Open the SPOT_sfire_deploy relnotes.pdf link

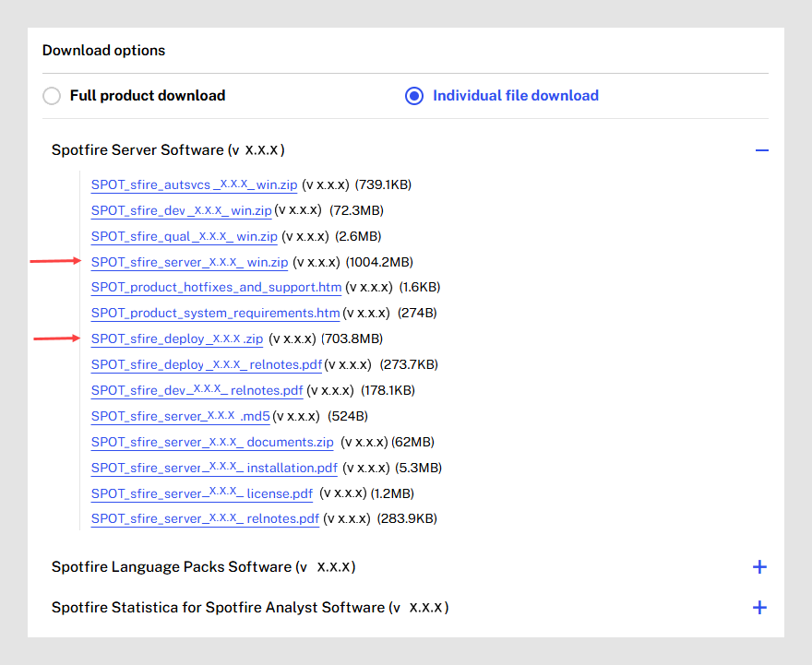click(x=207, y=365)
